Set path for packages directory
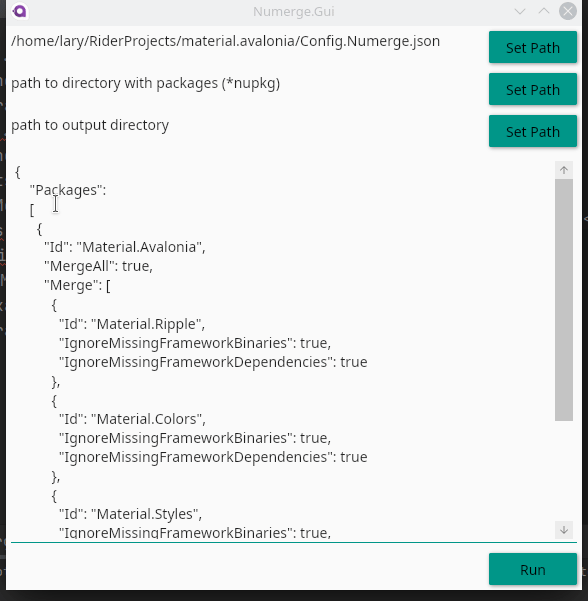The image size is (588, 601). point(532,89)
